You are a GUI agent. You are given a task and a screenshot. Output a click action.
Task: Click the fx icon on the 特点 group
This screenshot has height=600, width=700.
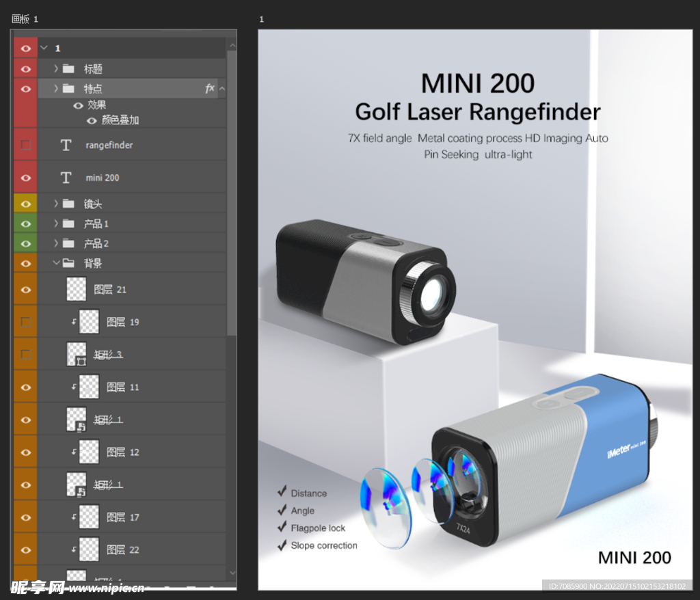(x=209, y=88)
